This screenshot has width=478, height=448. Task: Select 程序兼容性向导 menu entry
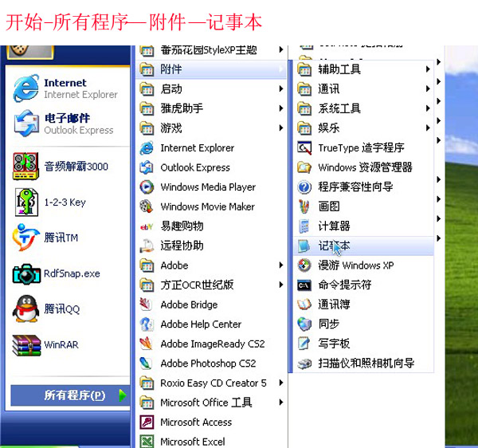coord(364,187)
